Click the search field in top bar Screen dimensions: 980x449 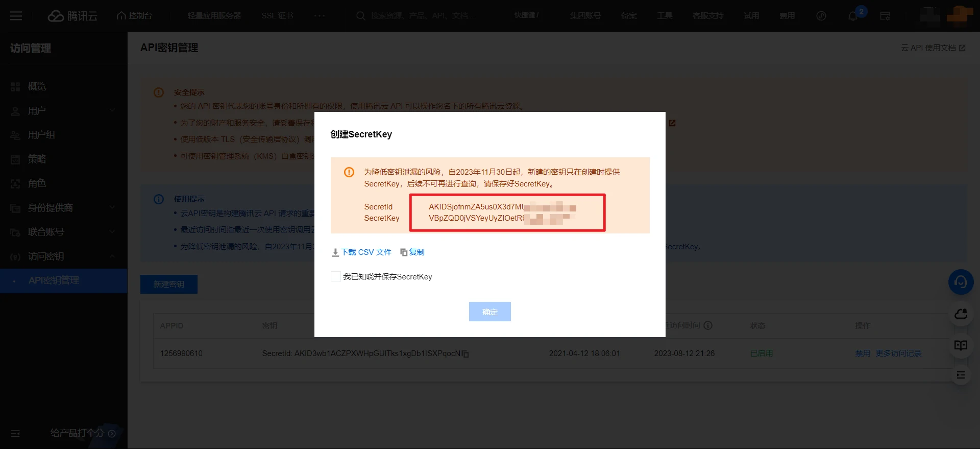point(424,16)
